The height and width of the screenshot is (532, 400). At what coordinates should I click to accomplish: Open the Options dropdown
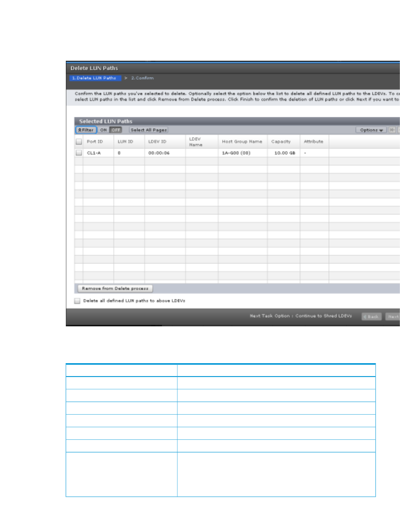tap(371, 130)
